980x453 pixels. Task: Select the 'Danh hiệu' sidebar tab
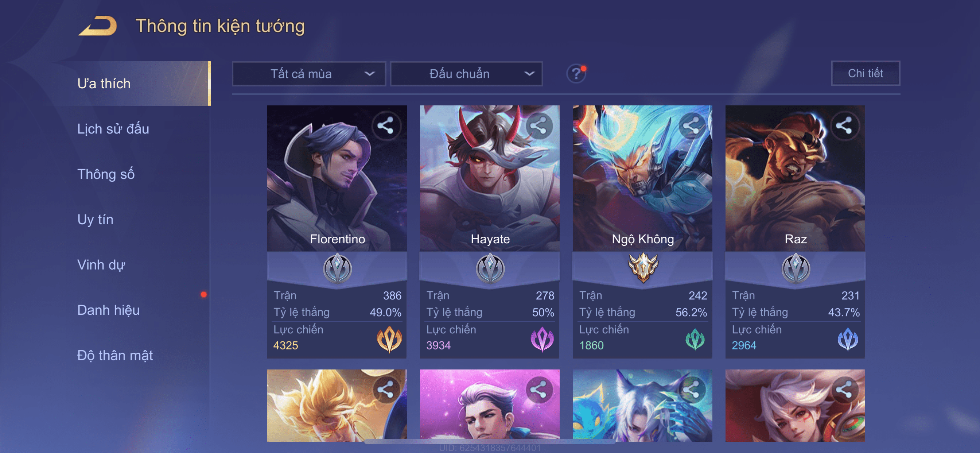click(x=108, y=310)
